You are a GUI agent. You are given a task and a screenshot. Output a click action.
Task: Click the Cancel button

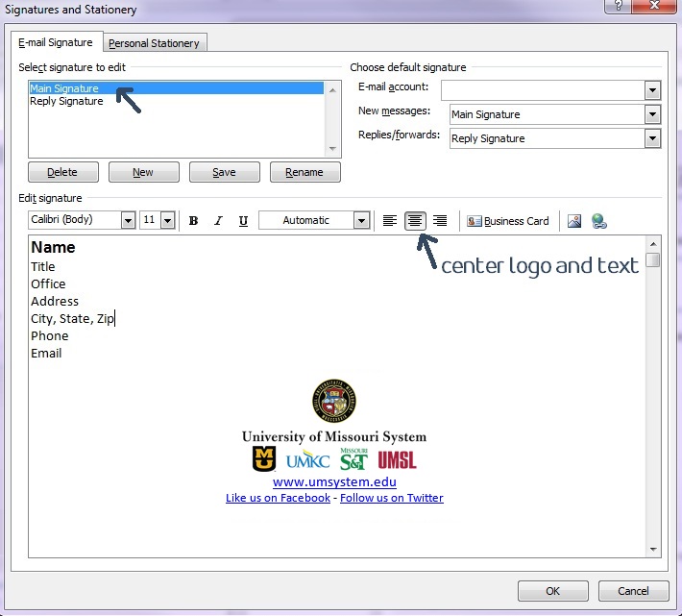pyautogui.click(x=633, y=591)
